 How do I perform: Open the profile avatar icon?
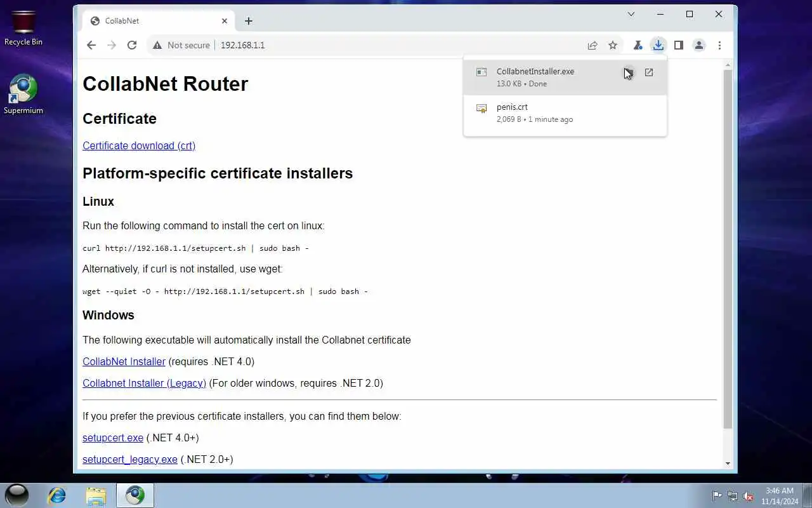[x=699, y=45]
